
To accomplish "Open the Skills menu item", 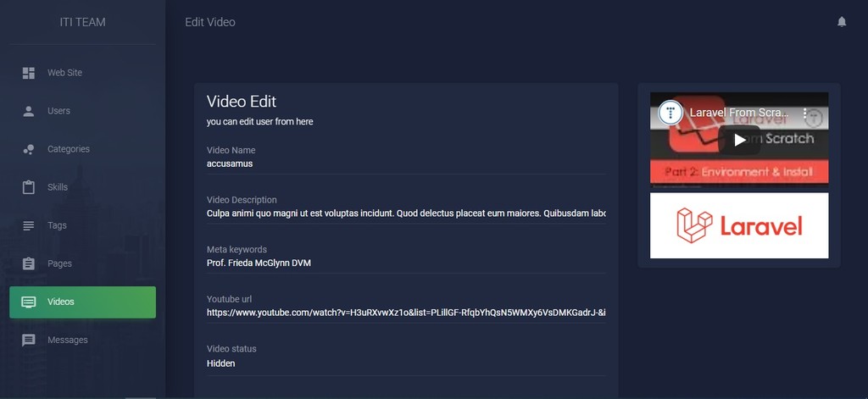I will coord(82,187).
